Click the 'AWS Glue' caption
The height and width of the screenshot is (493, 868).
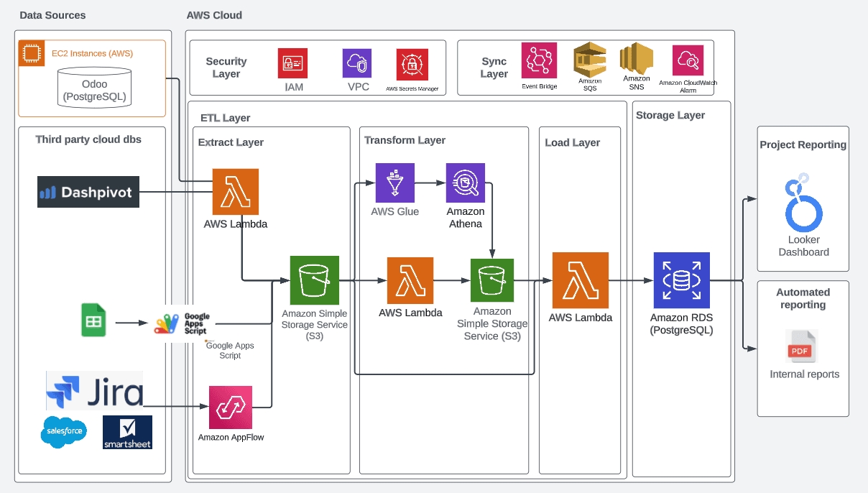(x=394, y=211)
